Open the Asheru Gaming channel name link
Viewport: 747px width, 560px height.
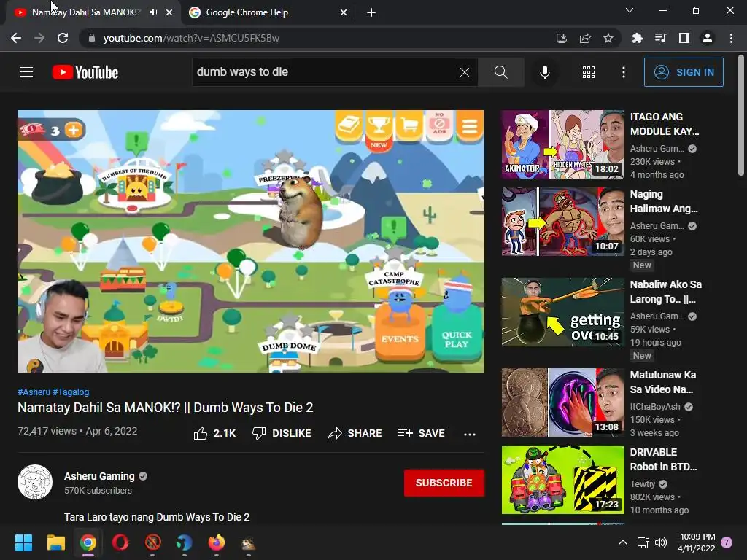(99, 476)
